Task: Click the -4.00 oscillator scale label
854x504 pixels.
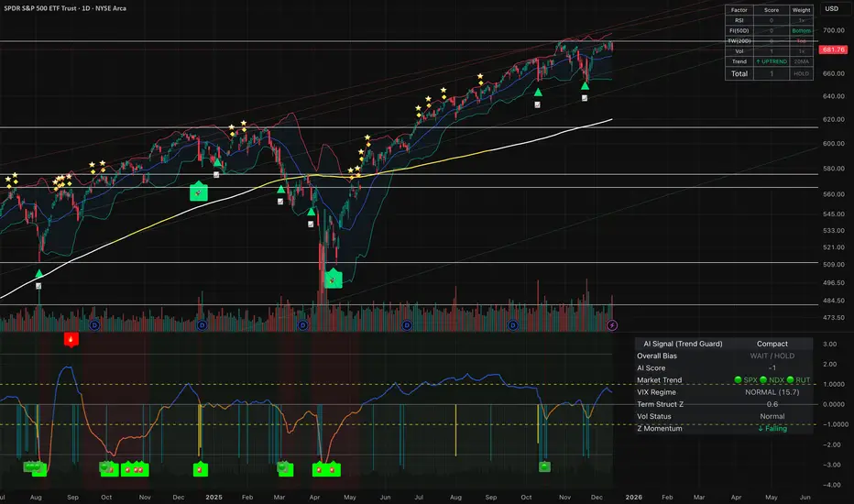Action: pos(832,485)
